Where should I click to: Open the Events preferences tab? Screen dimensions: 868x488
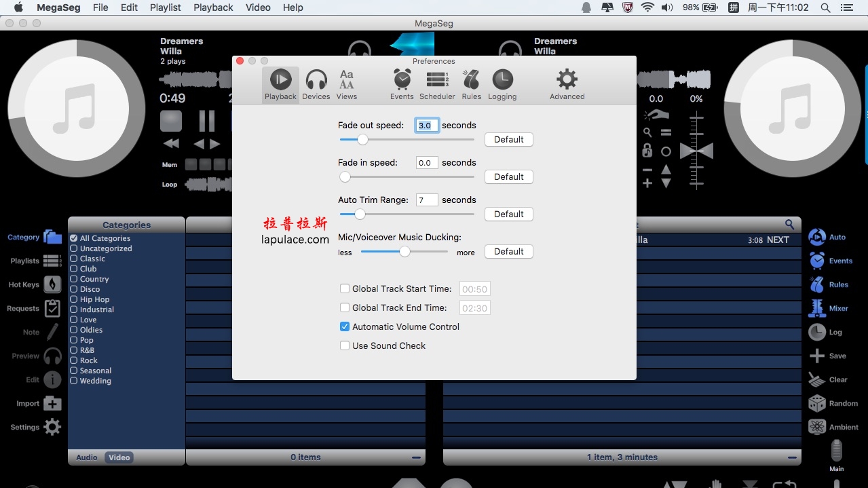click(402, 85)
